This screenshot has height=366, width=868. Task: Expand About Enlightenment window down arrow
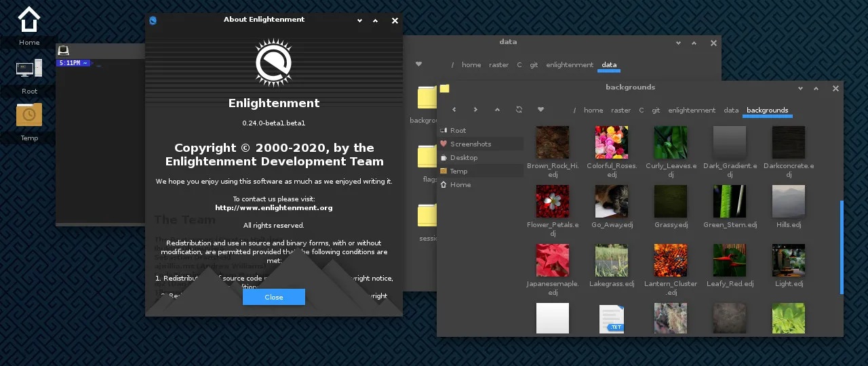click(x=361, y=21)
